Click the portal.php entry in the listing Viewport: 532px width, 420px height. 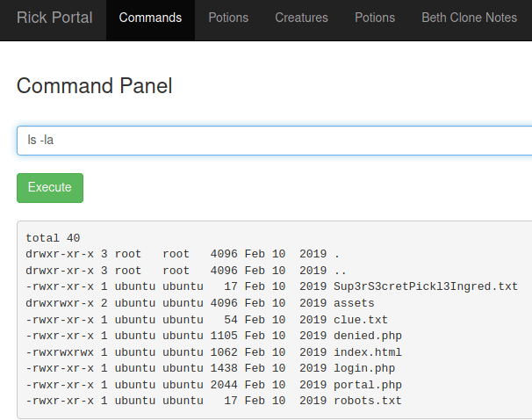[x=367, y=385]
